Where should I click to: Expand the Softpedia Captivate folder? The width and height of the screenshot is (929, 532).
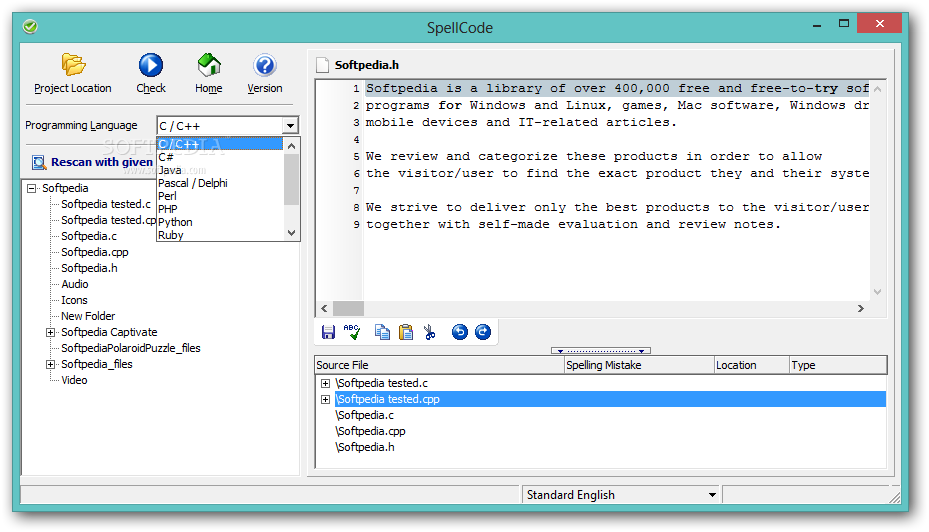click(50, 332)
